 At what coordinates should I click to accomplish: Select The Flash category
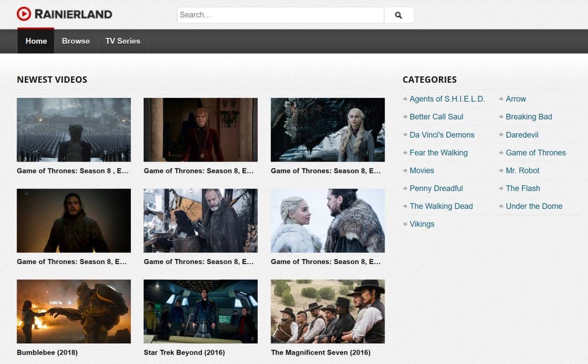click(523, 188)
